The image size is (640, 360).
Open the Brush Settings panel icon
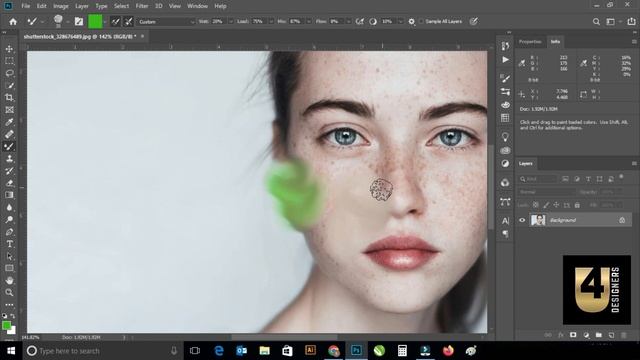click(x=505, y=78)
